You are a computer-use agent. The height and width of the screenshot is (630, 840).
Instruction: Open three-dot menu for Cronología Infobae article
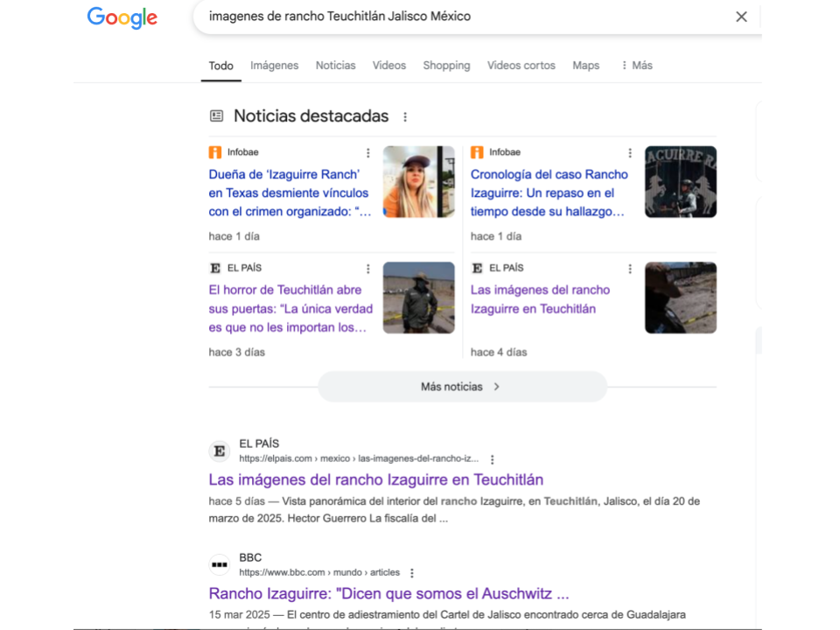(x=630, y=153)
